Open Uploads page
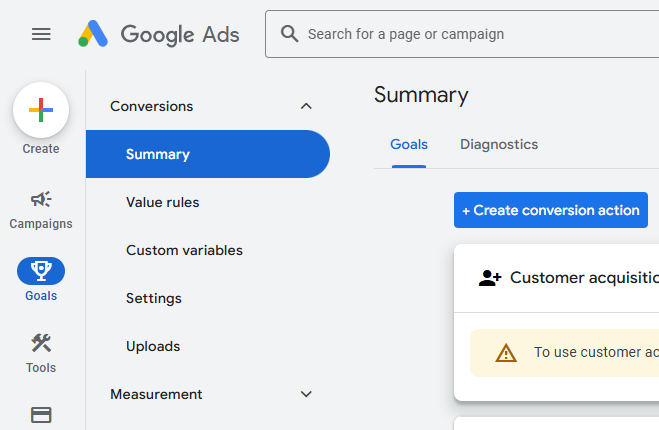659x430 pixels. coord(153,346)
